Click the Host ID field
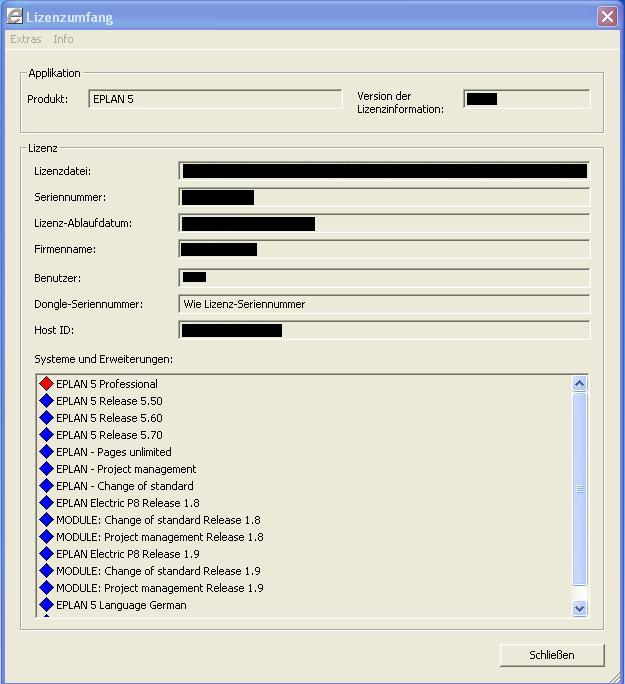625x684 pixels. coord(384,330)
